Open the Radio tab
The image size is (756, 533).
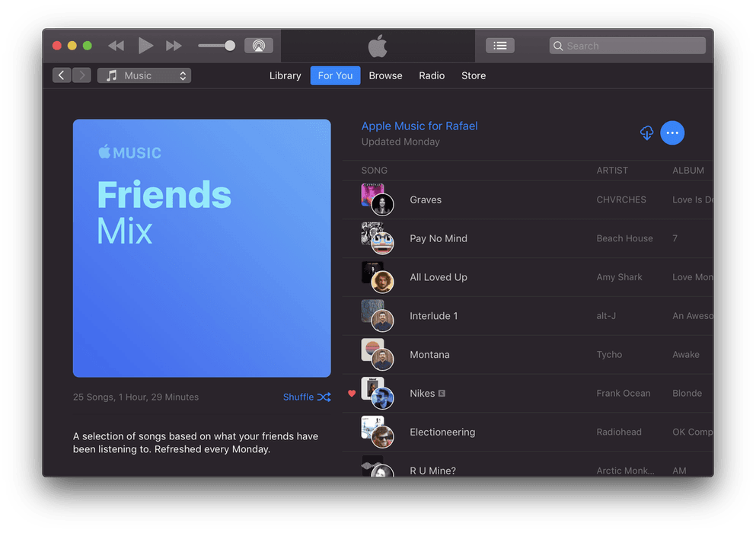tap(432, 75)
